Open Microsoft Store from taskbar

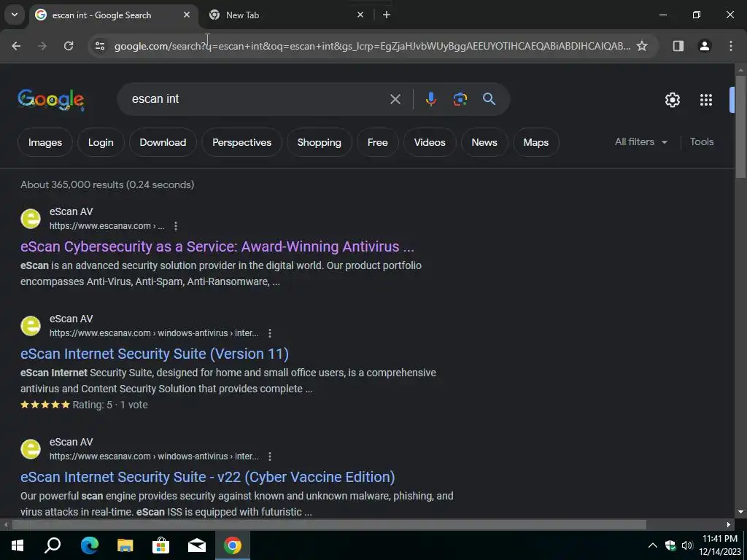click(x=160, y=545)
